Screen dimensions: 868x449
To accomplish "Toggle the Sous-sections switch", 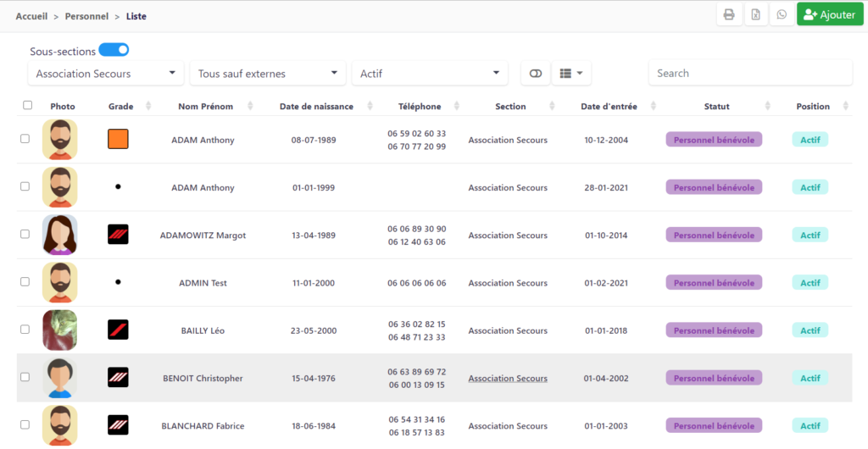I will point(114,50).
